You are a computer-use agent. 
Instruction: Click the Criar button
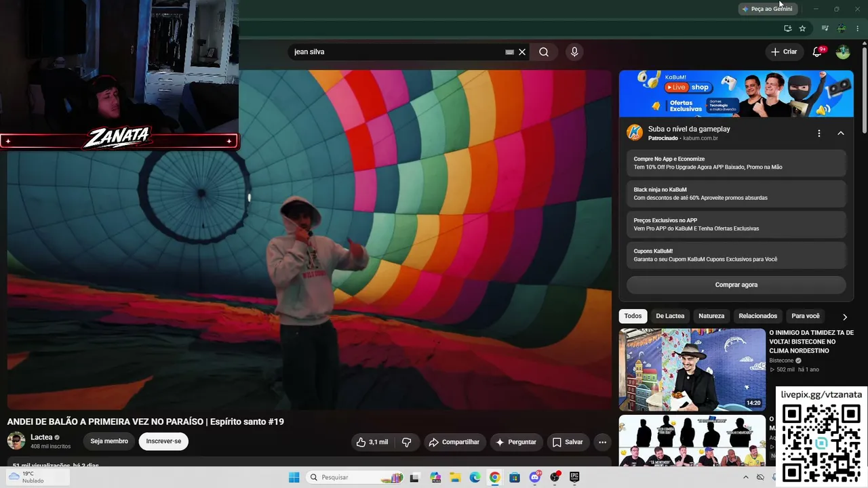pyautogui.click(x=784, y=52)
